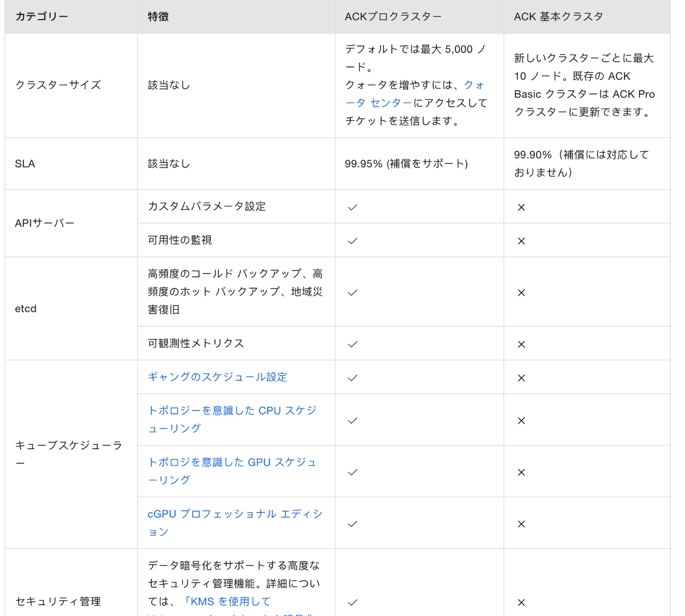
Task: Click 該当なし in SLA row
Action: coord(169,163)
